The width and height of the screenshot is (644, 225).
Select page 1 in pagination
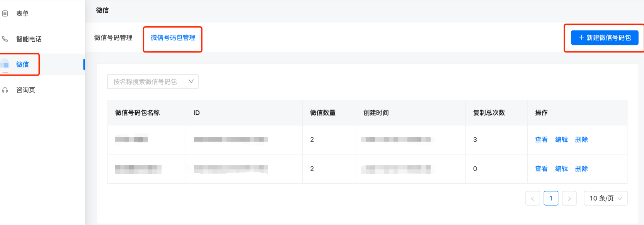[x=550, y=198]
